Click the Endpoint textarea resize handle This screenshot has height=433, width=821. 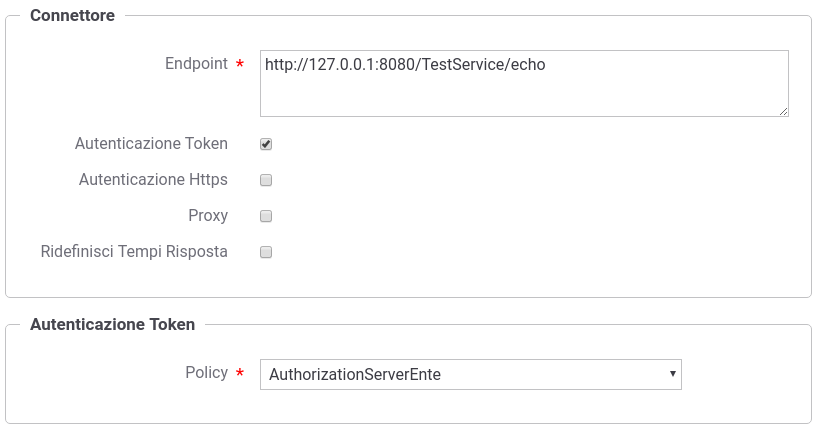[783, 111]
